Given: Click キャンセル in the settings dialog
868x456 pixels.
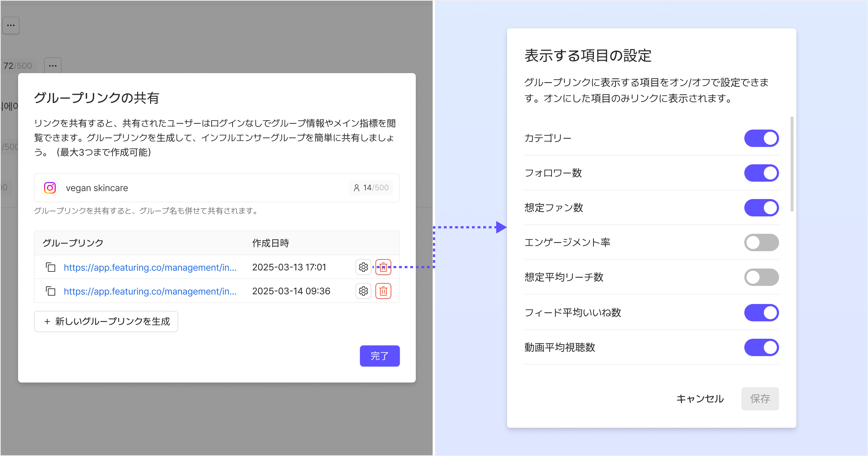Looking at the screenshot, I should tap(700, 399).
